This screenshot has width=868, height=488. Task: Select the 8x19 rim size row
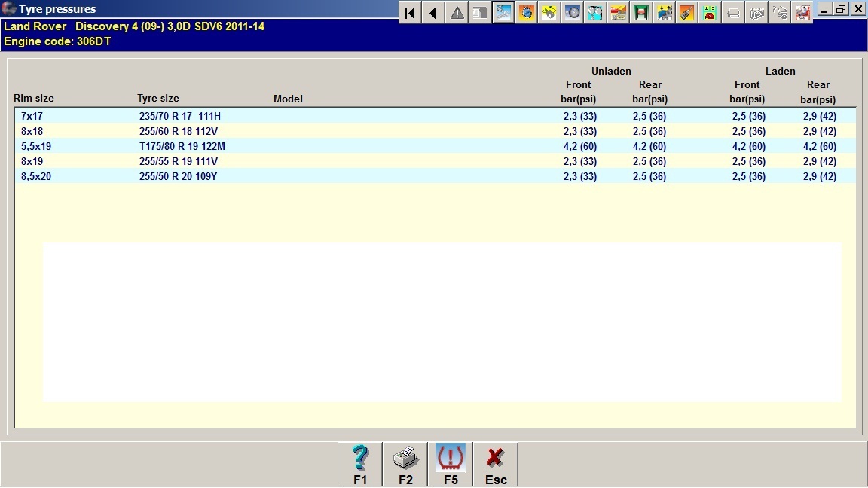pyautogui.click(x=32, y=161)
